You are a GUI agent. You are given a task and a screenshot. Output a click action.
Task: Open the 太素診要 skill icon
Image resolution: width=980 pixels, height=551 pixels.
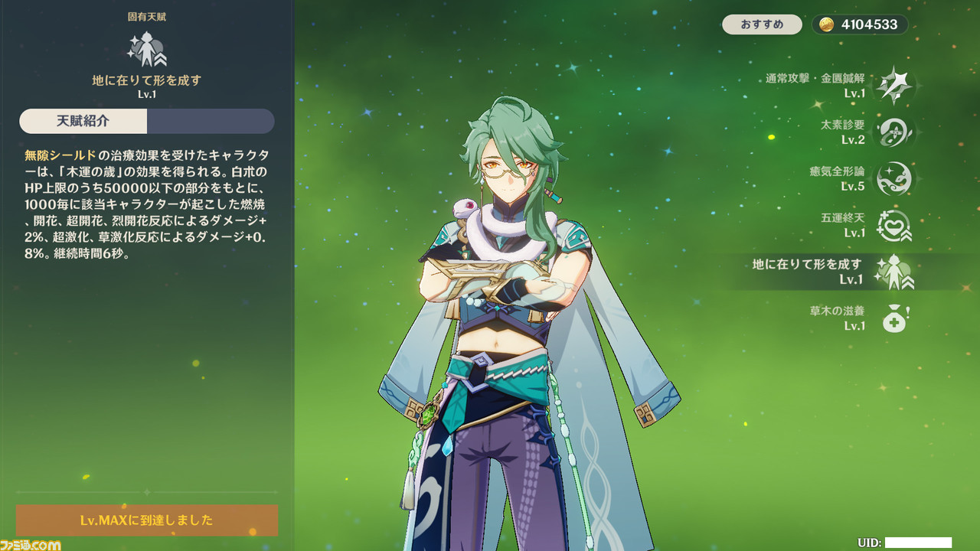click(893, 132)
